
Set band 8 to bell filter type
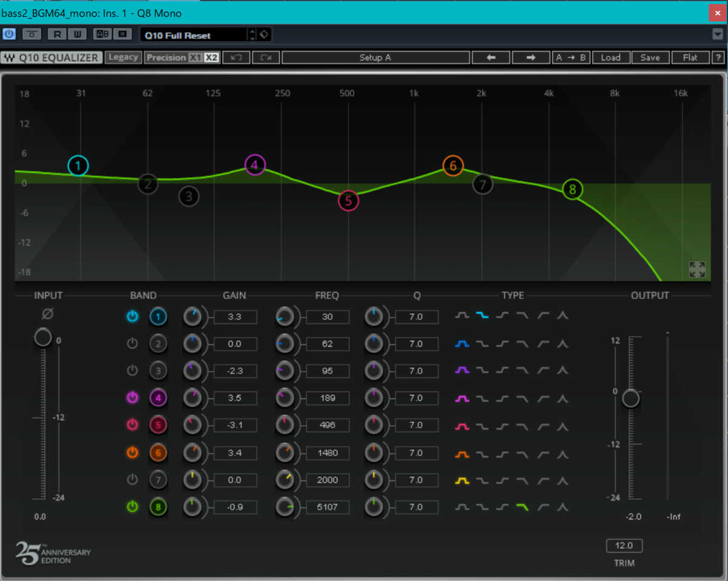(463, 506)
